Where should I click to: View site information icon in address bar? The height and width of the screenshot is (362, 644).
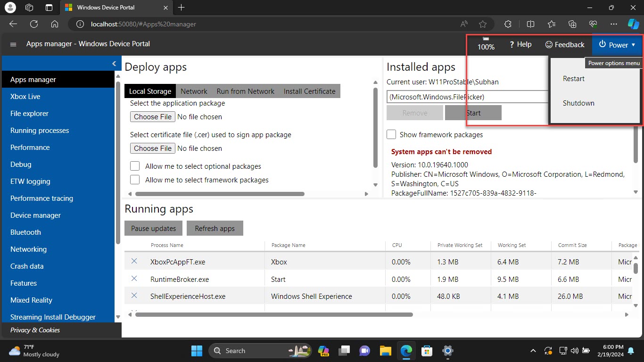coord(80,24)
